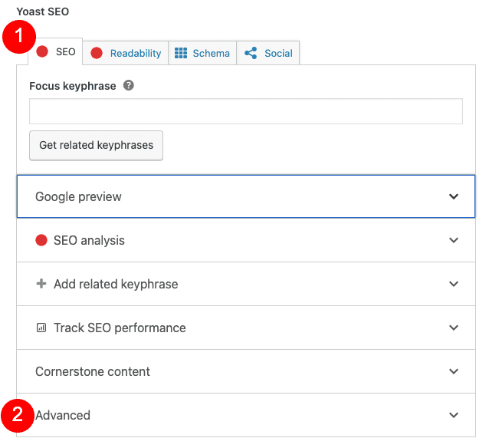
Task: Switch to the Readability tab
Action: point(135,53)
